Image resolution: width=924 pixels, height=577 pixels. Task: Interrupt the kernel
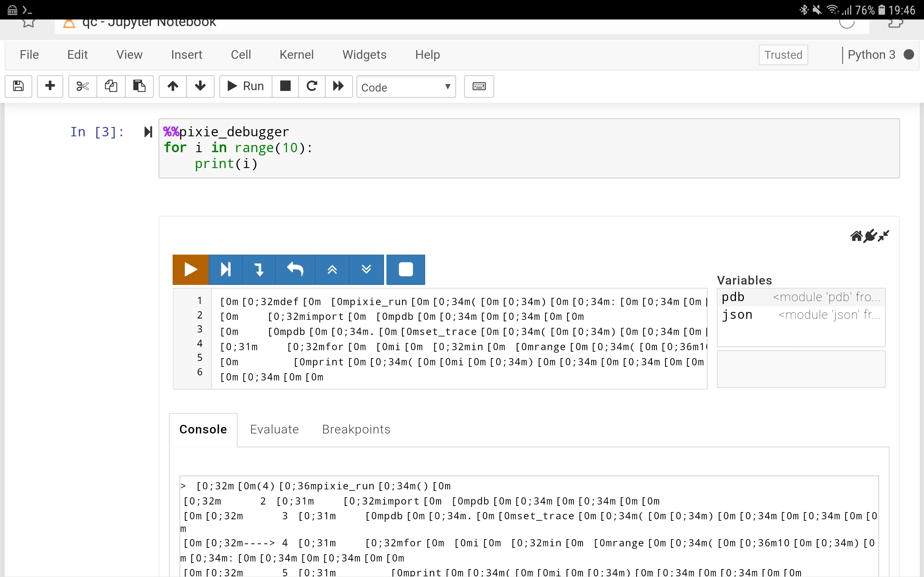click(x=285, y=87)
